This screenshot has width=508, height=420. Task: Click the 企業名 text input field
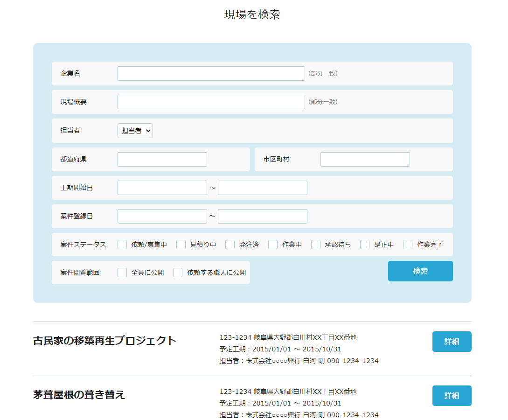(211, 74)
